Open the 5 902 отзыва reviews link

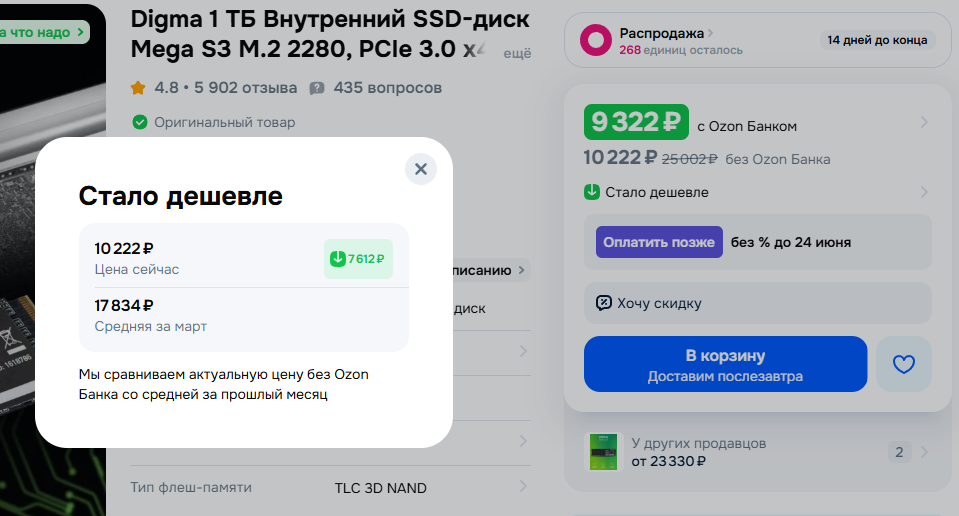[245, 88]
